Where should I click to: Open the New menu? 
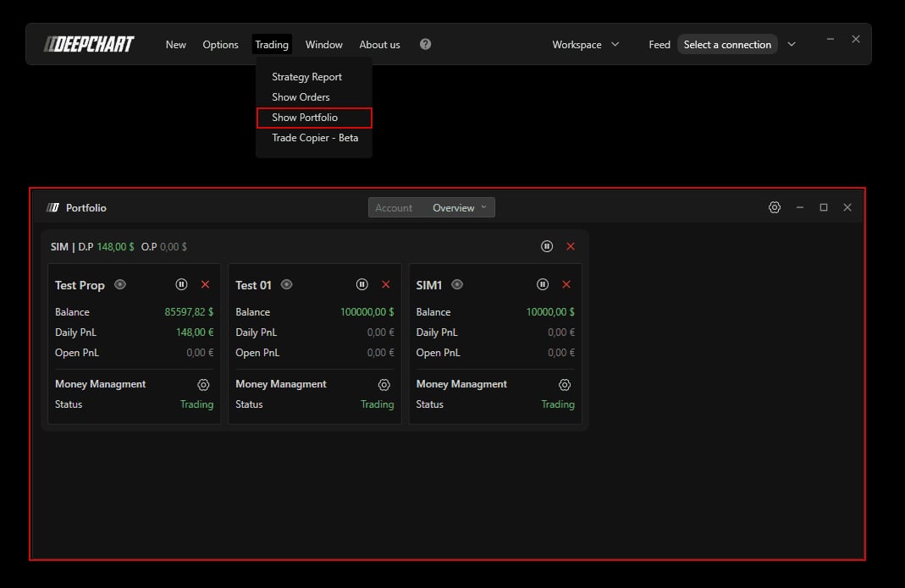click(175, 45)
